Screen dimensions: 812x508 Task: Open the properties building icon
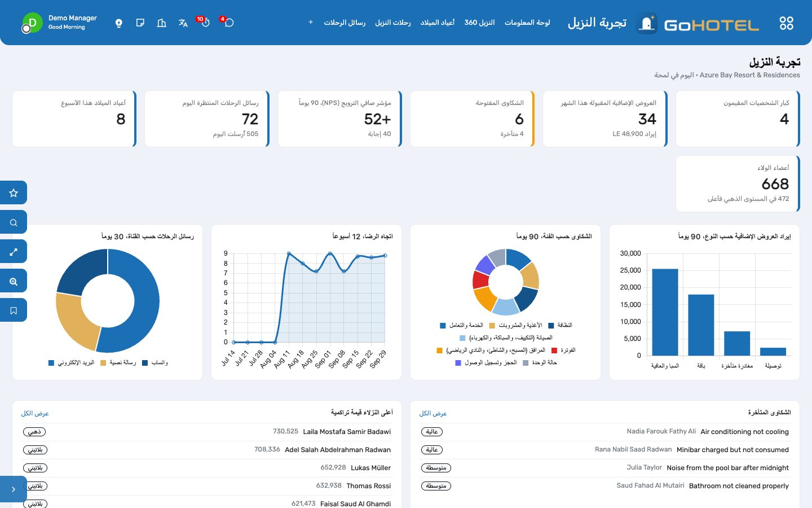(x=162, y=23)
